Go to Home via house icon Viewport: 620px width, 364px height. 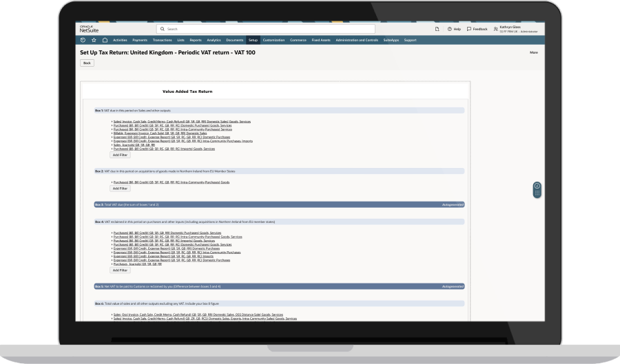pyautogui.click(x=105, y=40)
